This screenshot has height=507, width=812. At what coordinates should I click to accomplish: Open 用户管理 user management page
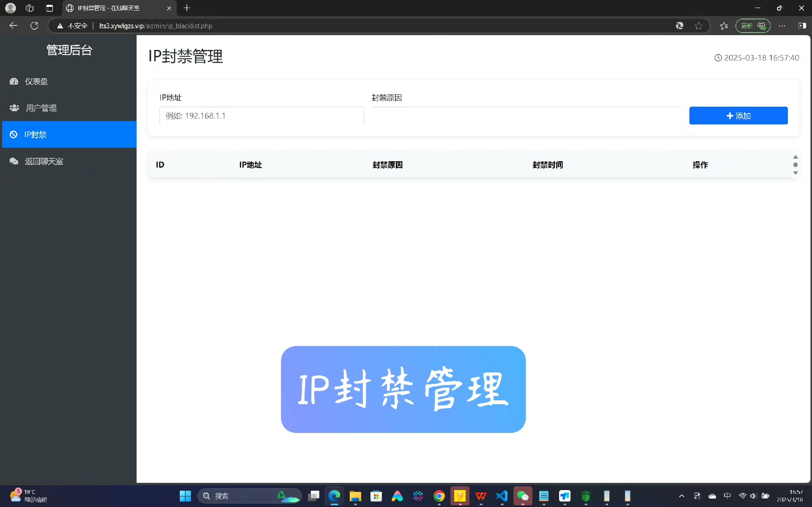[x=41, y=108]
